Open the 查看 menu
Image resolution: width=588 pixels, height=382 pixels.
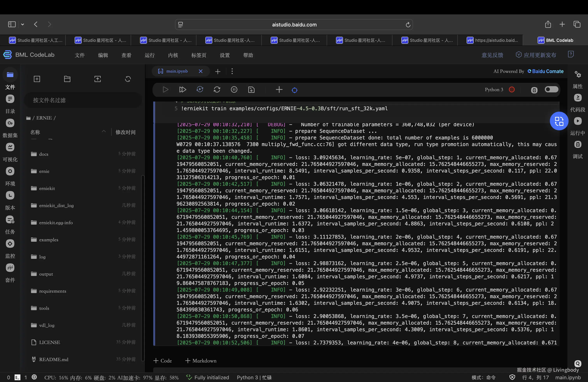(126, 55)
